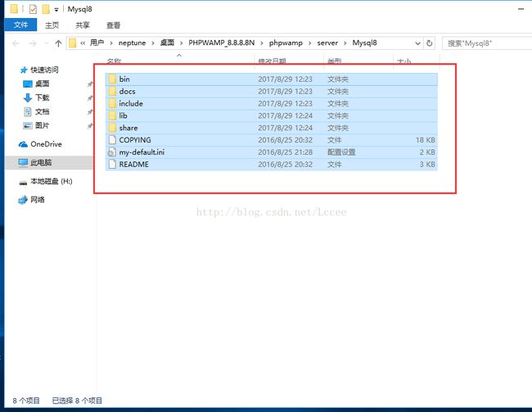Select 本地磁盘 (H:) in navigation pane
532x412 pixels.
pos(51,181)
